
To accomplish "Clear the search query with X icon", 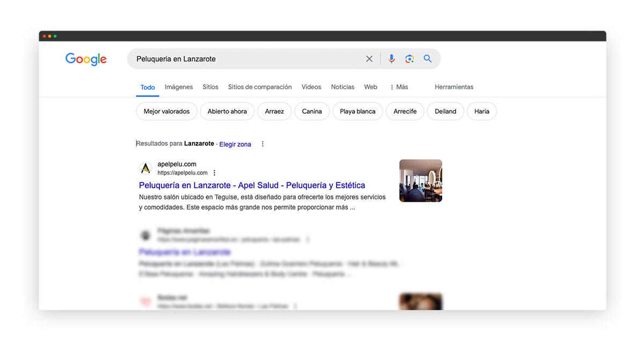I will pyautogui.click(x=369, y=59).
